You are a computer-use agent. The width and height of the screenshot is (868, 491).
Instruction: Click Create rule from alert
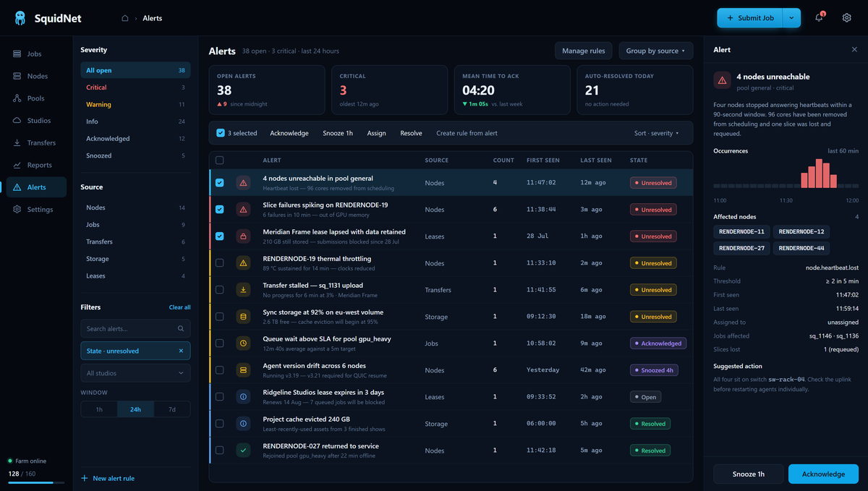pos(467,133)
